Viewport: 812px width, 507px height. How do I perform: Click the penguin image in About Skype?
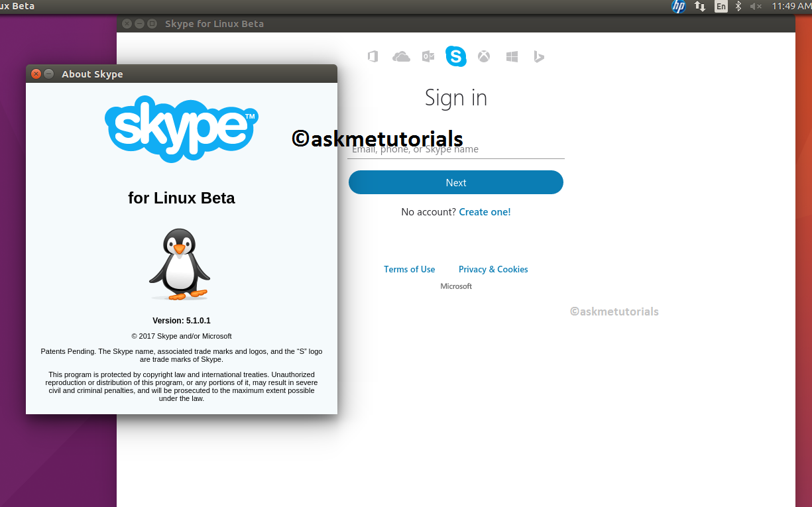coord(180,264)
